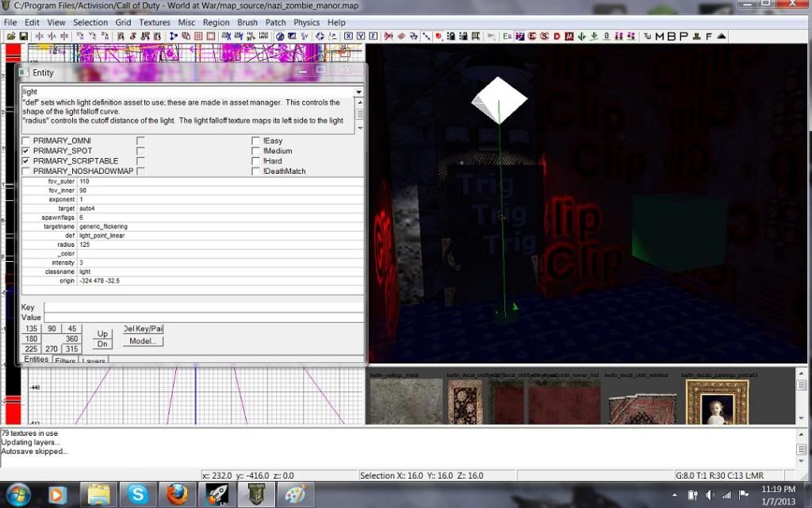Click the Value input field
The width and height of the screenshot is (812, 508).
[x=204, y=317]
